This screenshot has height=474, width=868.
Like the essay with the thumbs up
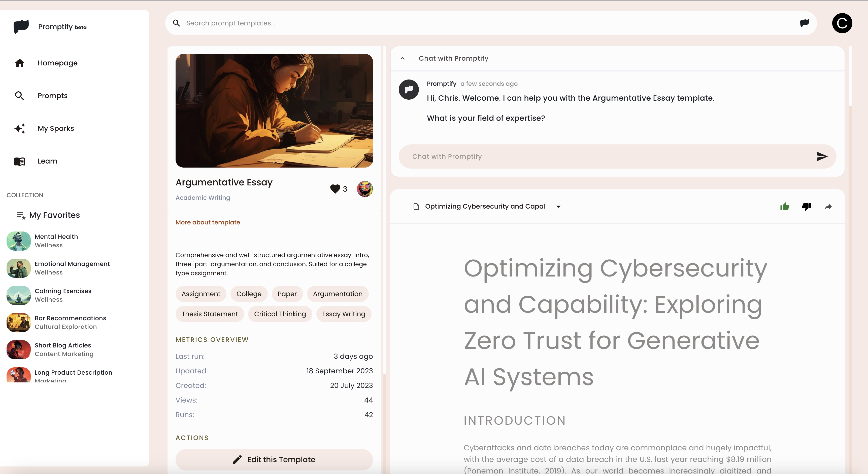tap(785, 207)
